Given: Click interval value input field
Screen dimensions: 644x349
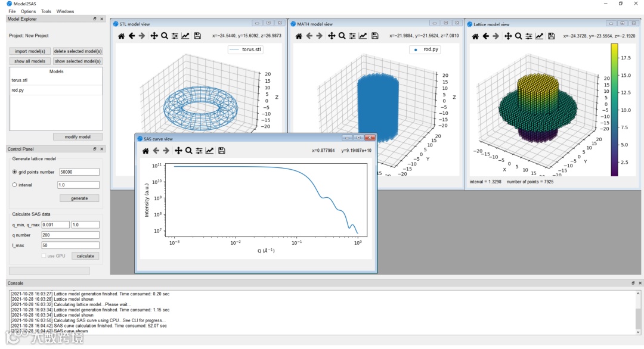Looking at the screenshot, I should pyautogui.click(x=79, y=185).
